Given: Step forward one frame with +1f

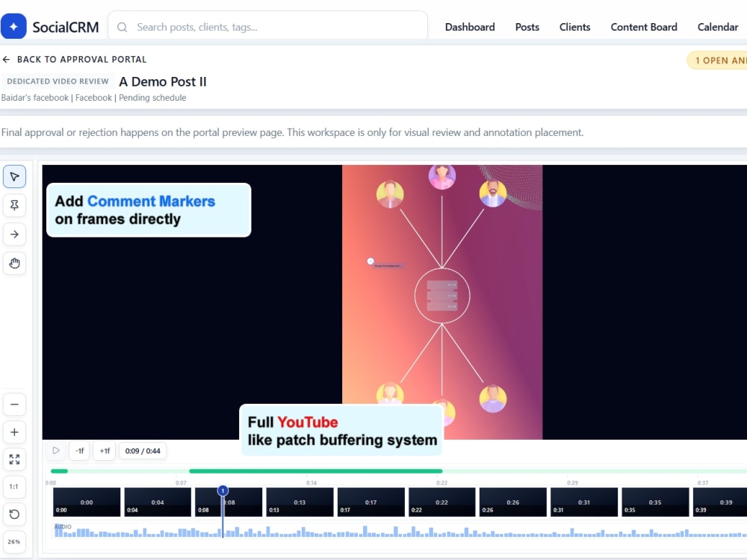Looking at the screenshot, I should coord(105,450).
